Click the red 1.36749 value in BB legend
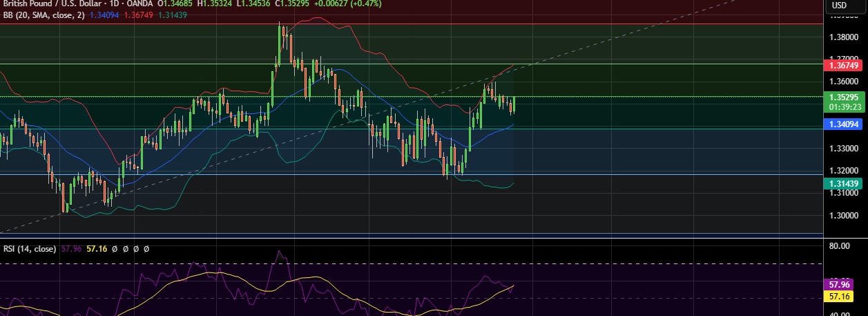This screenshot has width=868, height=316. point(137,15)
